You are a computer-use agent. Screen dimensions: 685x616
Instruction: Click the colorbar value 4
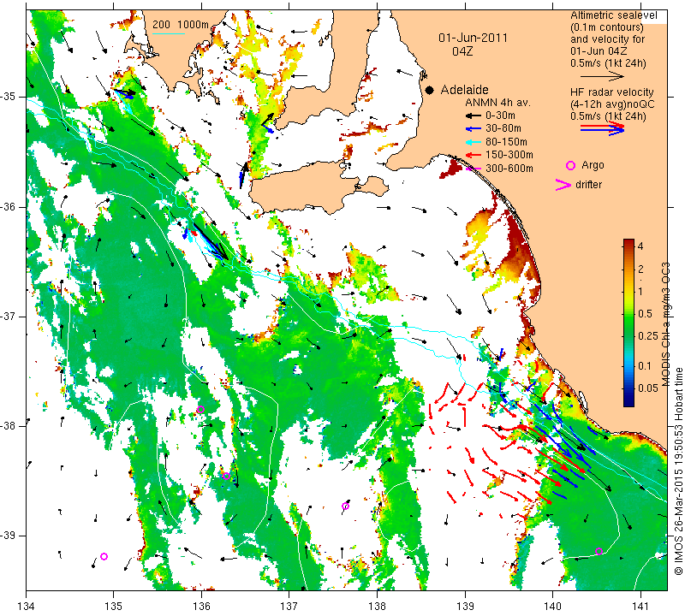click(640, 246)
